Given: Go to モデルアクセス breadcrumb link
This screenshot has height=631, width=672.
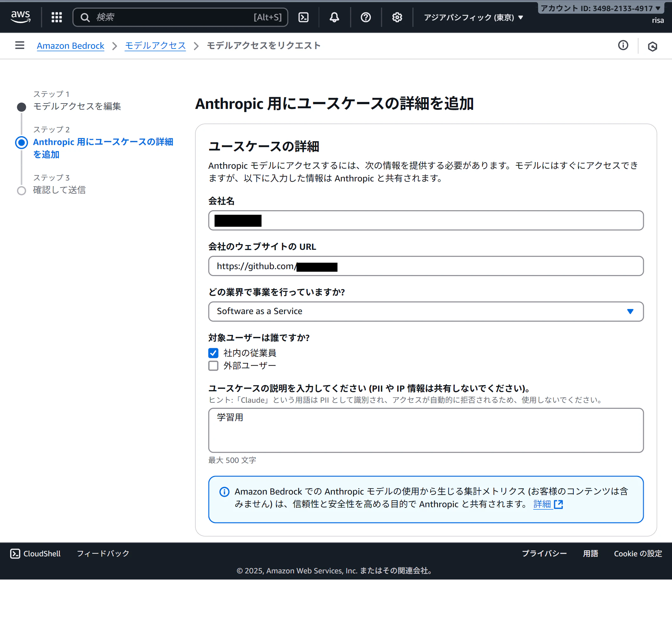Looking at the screenshot, I should (x=155, y=46).
